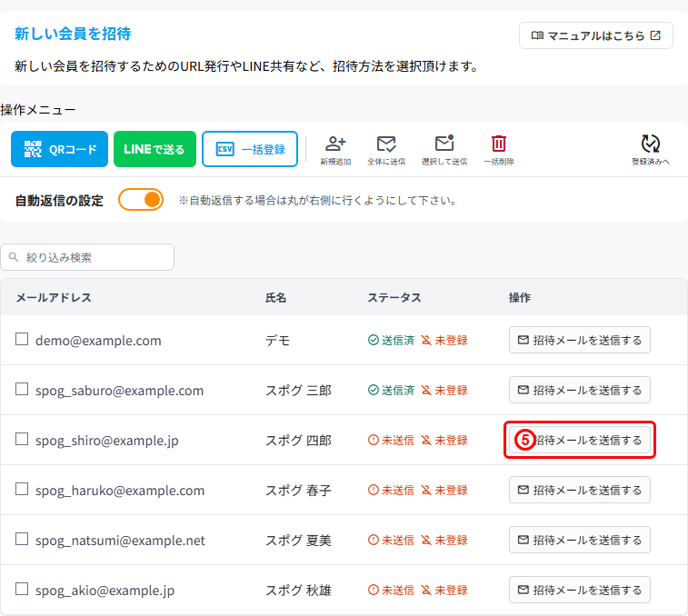688x616 pixels.
Task: Click the email spog_akio@example.jp
Action: tap(105, 591)
